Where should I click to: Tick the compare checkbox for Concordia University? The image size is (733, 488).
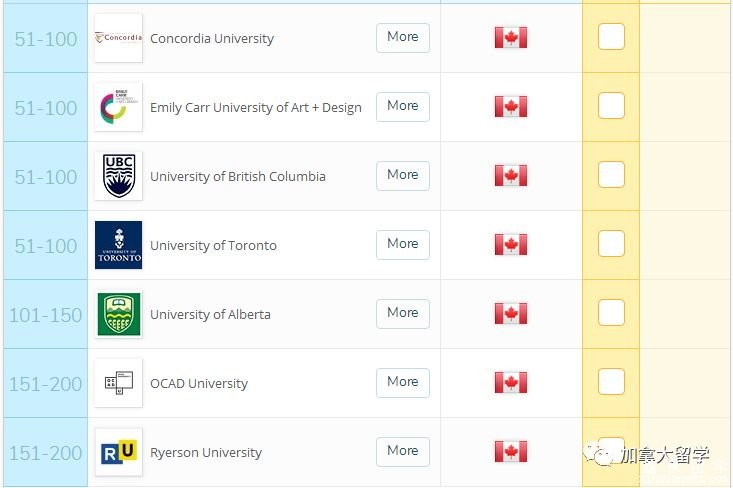611,36
